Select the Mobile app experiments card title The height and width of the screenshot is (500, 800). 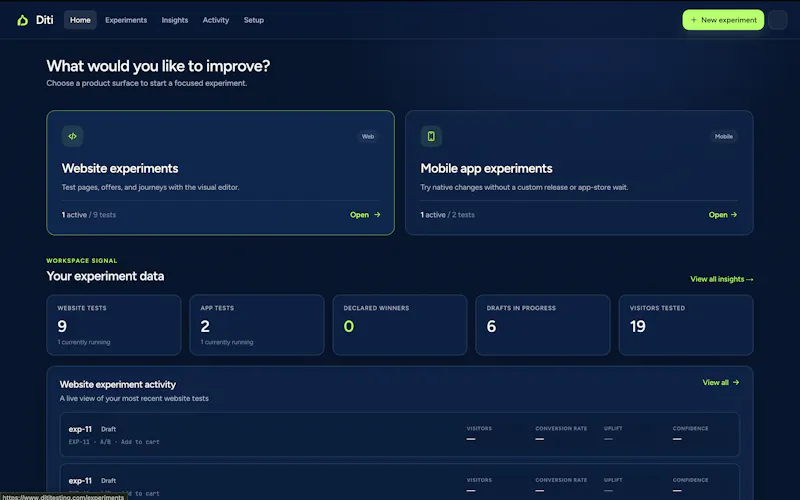(486, 168)
